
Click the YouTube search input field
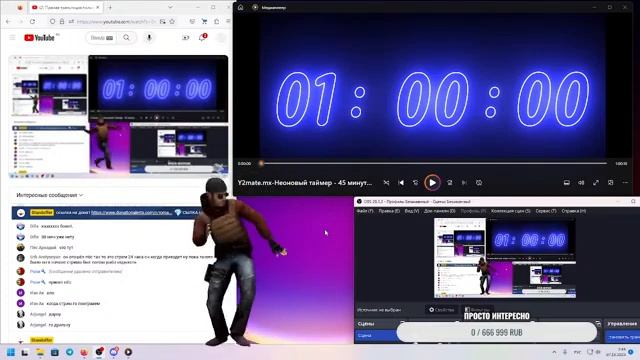click(x=100, y=38)
